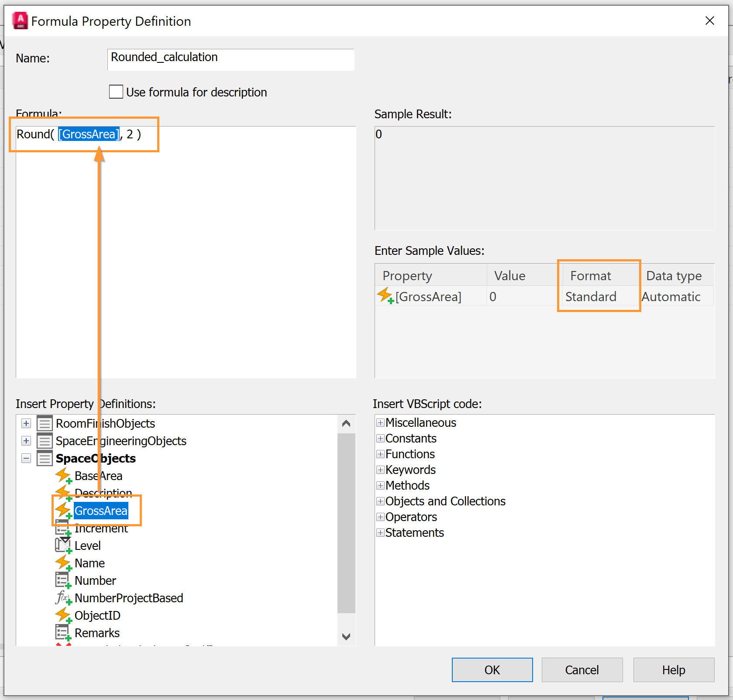Select RoomFinishObjects label in tree

(x=106, y=423)
